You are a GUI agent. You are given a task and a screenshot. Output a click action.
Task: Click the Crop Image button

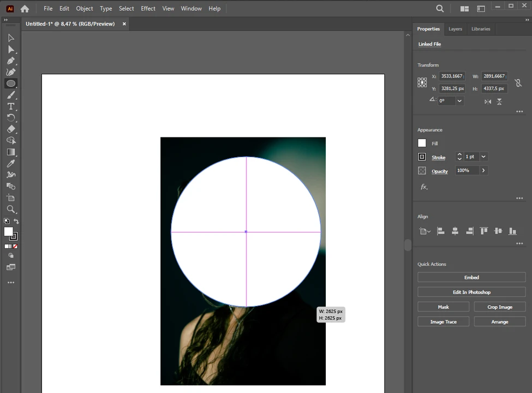[500, 307]
